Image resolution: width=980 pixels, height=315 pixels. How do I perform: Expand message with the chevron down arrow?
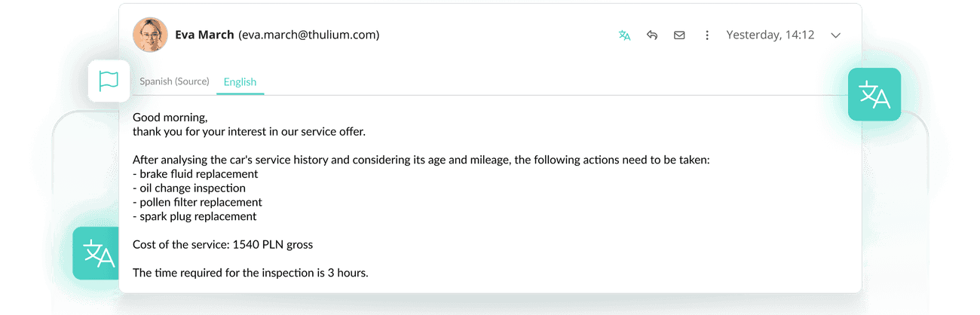click(835, 35)
